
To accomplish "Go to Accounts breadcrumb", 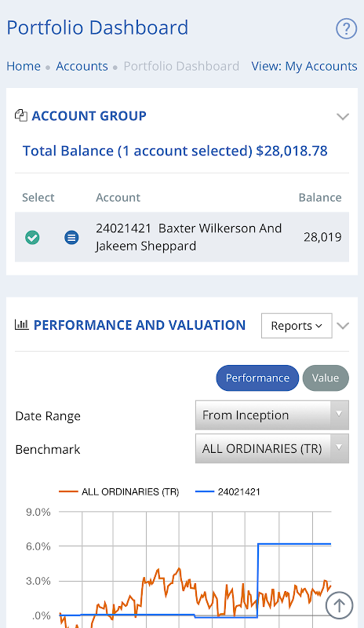I will click(x=82, y=66).
